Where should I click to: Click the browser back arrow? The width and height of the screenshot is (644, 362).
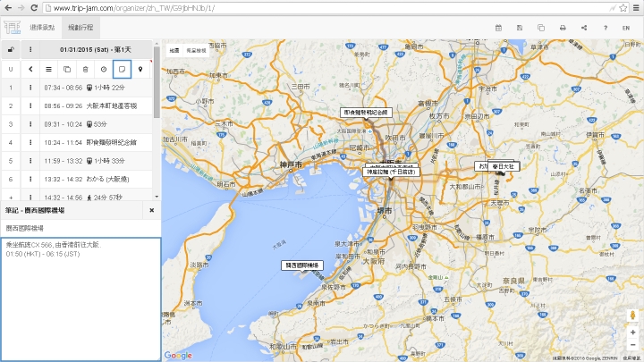point(8,8)
